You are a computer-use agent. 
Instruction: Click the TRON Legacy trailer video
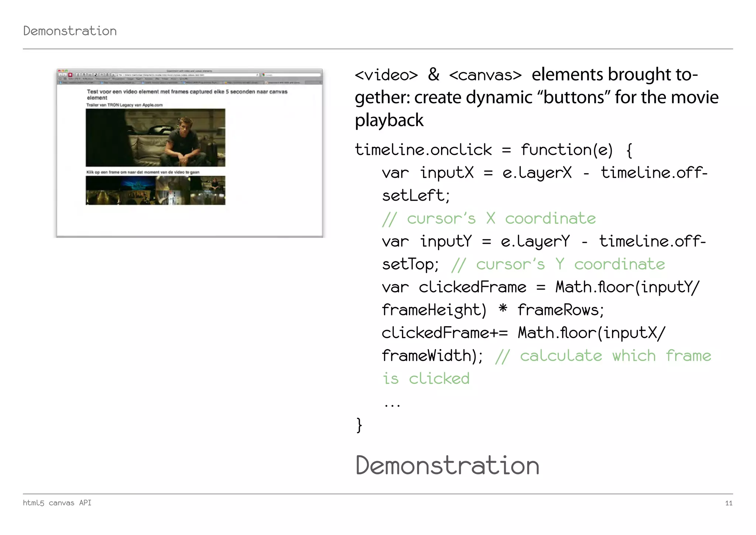click(x=155, y=137)
